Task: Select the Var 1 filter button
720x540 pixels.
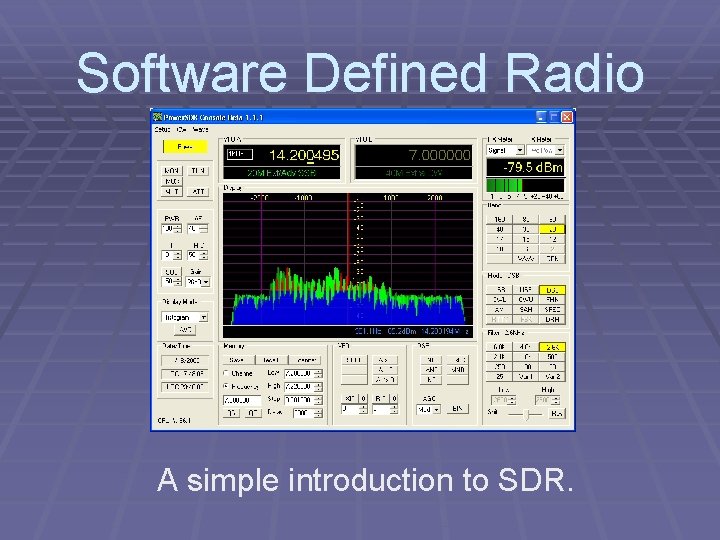Action: [x=526, y=377]
